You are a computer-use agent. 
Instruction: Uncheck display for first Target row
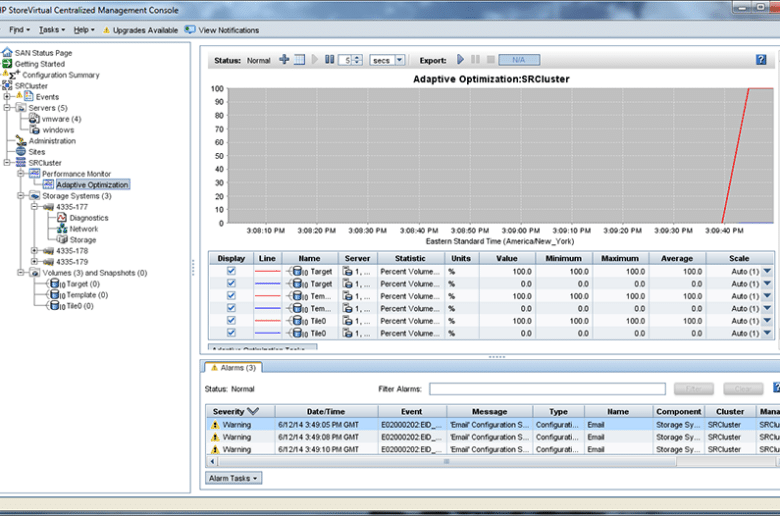231,271
